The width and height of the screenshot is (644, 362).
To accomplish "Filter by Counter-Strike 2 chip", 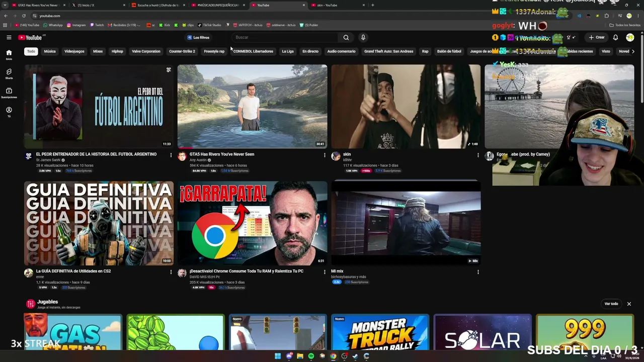I will click(x=182, y=51).
